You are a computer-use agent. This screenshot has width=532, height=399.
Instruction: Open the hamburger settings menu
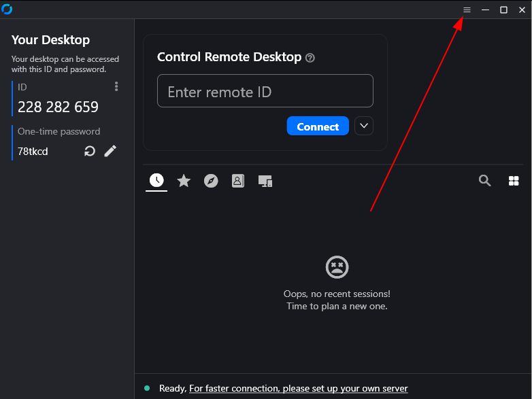[467, 10]
